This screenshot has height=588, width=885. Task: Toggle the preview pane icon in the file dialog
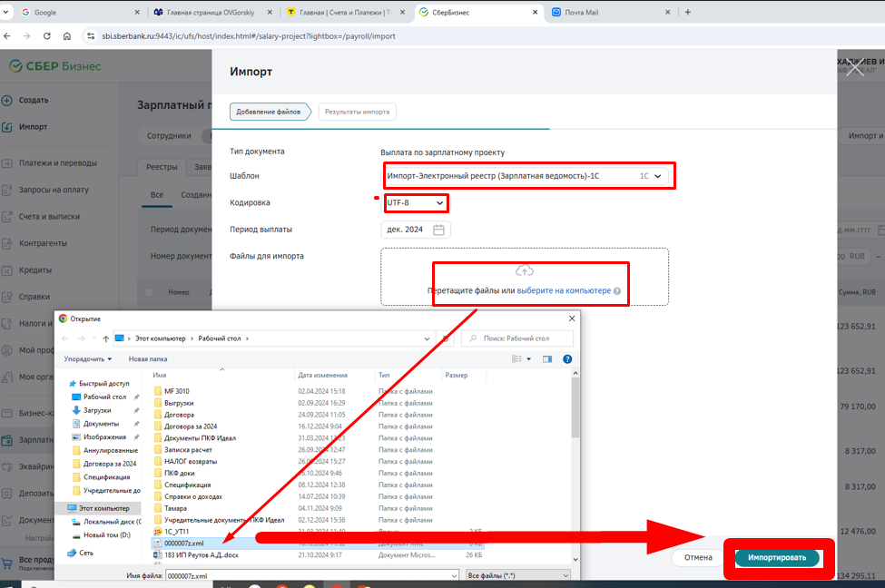click(x=547, y=359)
